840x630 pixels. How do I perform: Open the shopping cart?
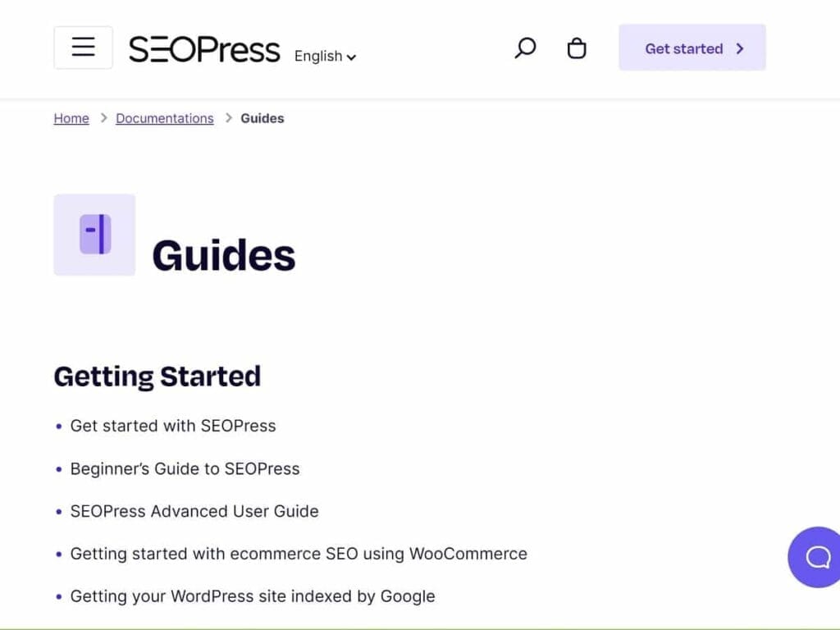coord(577,48)
